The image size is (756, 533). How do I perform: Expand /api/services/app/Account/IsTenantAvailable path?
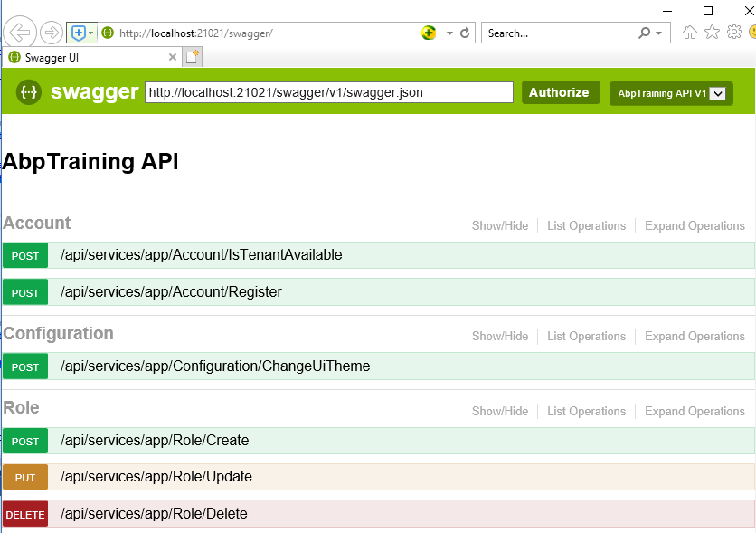[x=201, y=254]
